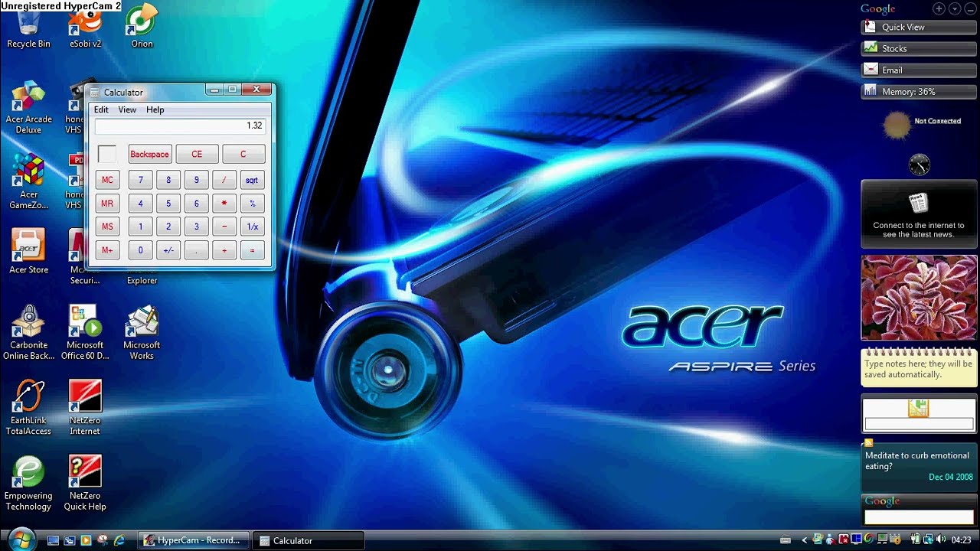Click the +/- sign change key
The height and width of the screenshot is (551, 980).
click(168, 250)
